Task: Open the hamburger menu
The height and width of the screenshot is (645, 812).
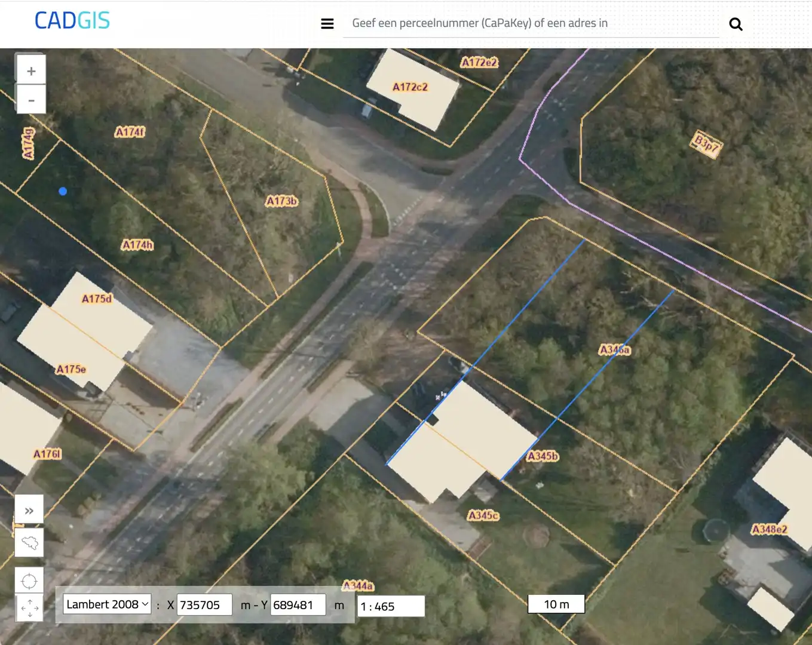Action: 327,24
